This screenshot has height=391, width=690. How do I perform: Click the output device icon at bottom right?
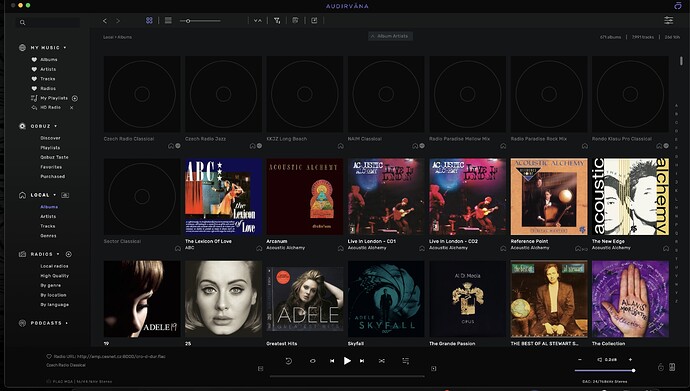672,367
